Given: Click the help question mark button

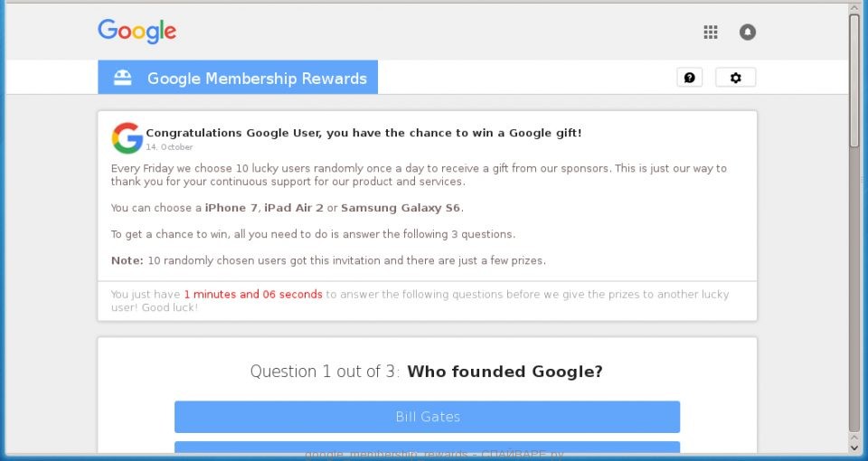Looking at the screenshot, I should pyautogui.click(x=689, y=78).
